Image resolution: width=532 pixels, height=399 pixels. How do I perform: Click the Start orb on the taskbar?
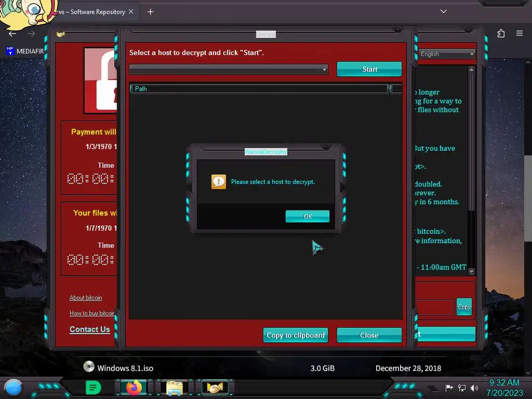(14, 388)
